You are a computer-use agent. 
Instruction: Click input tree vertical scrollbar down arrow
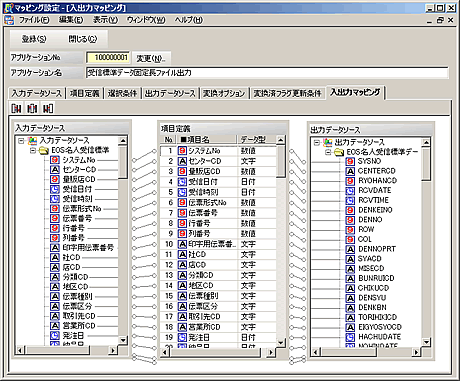coord(123,340)
